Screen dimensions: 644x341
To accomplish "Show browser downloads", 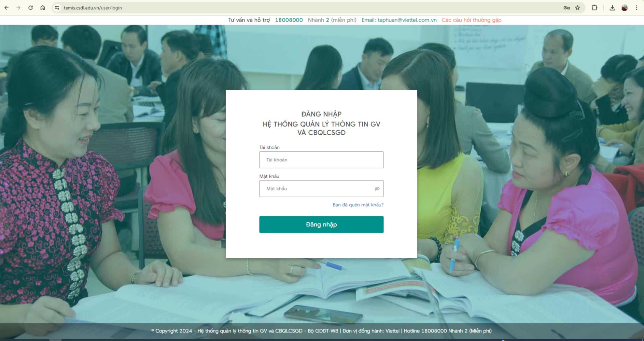I will click(x=612, y=8).
